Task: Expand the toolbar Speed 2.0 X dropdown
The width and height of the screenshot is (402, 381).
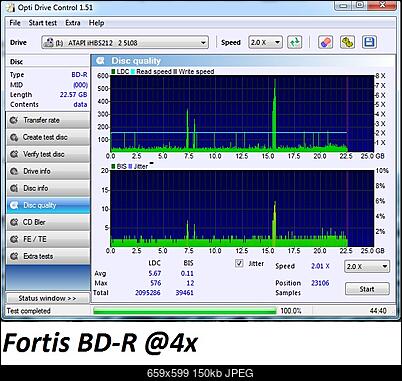Action: [265, 43]
